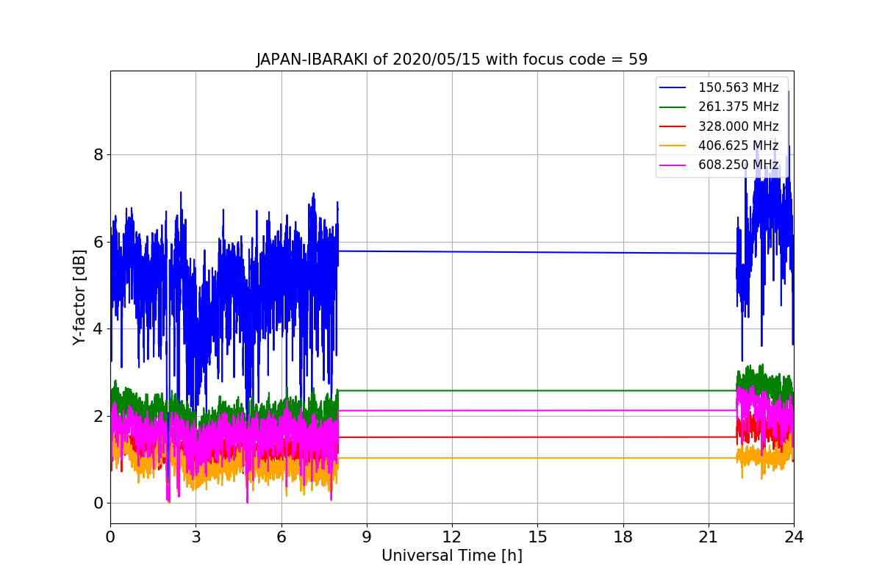The height and width of the screenshot is (588, 882).
Task: Click the flat orange line segment mid-plot
Action: (x=537, y=458)
